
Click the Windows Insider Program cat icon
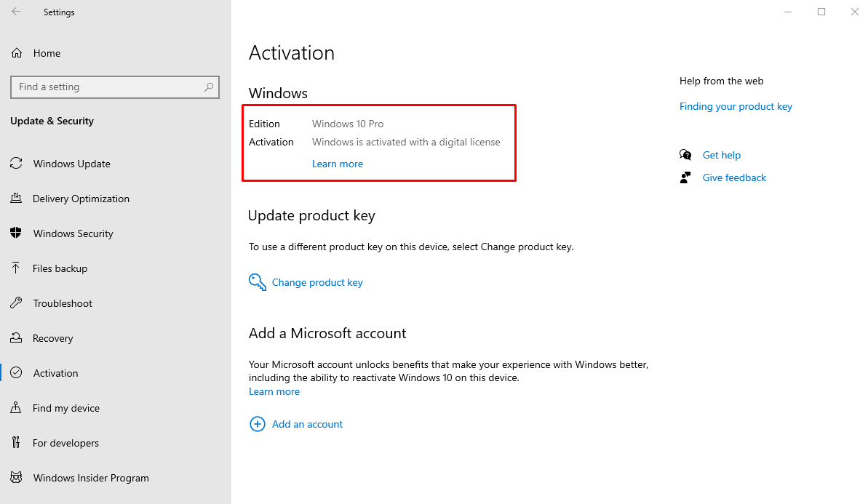point(17,478)
